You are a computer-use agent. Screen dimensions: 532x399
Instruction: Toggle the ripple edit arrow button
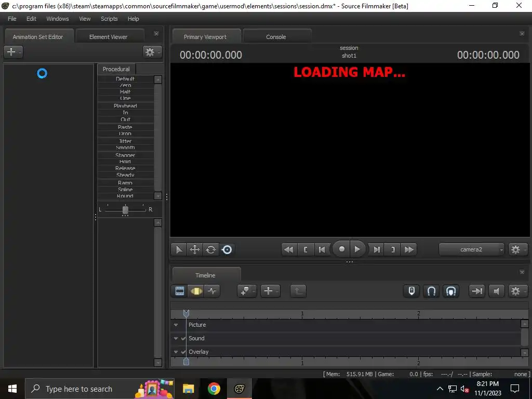477,291
